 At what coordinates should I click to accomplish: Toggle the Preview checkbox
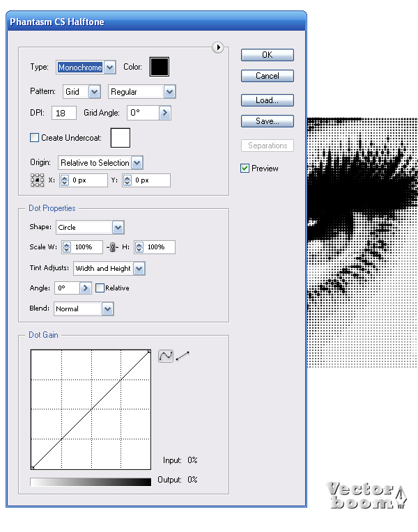point(245,169)
